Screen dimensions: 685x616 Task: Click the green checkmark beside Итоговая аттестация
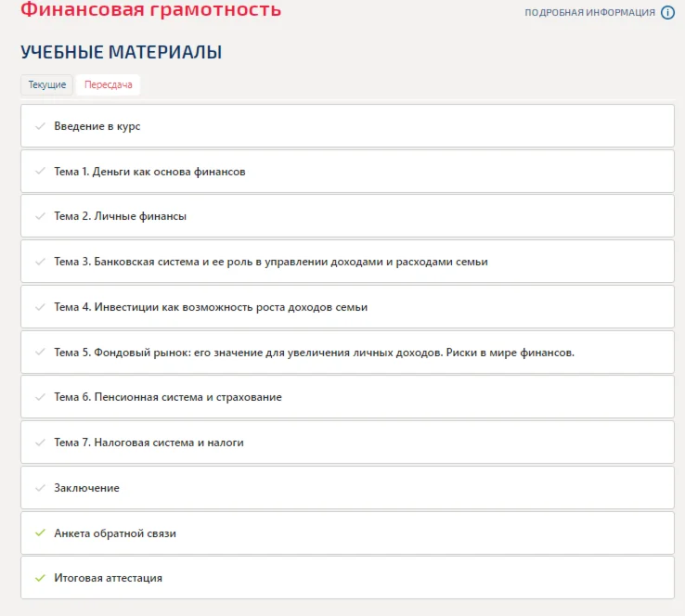40,578
